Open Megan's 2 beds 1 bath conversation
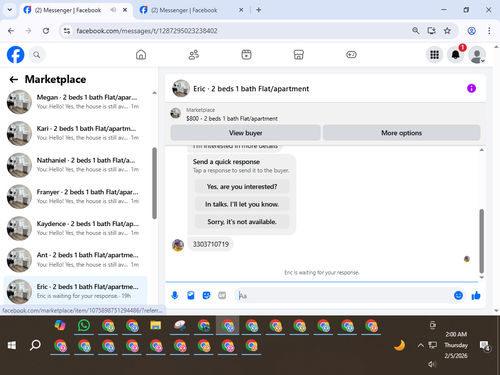 tap(75, 102)
